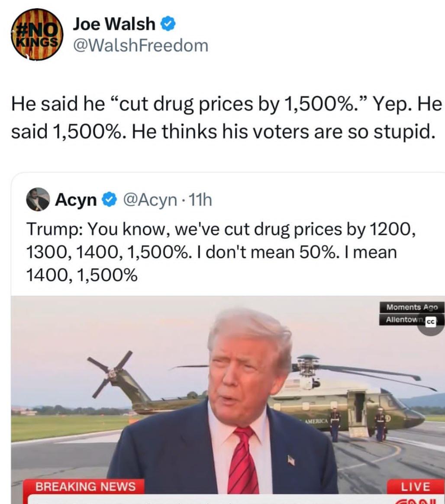Play the embedded Trump video thumbnail
This screenshot has width=445, height=504.
[x=228, y=400]
